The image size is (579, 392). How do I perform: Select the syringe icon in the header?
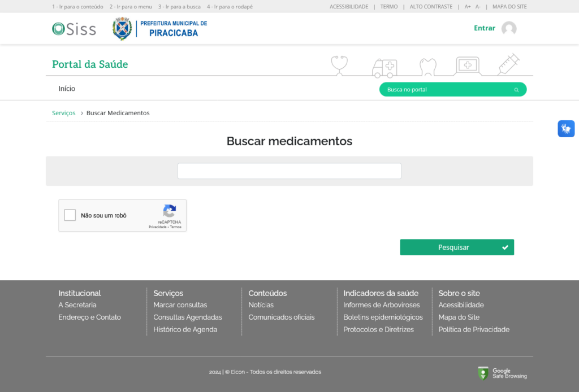[x=508, y=64]
